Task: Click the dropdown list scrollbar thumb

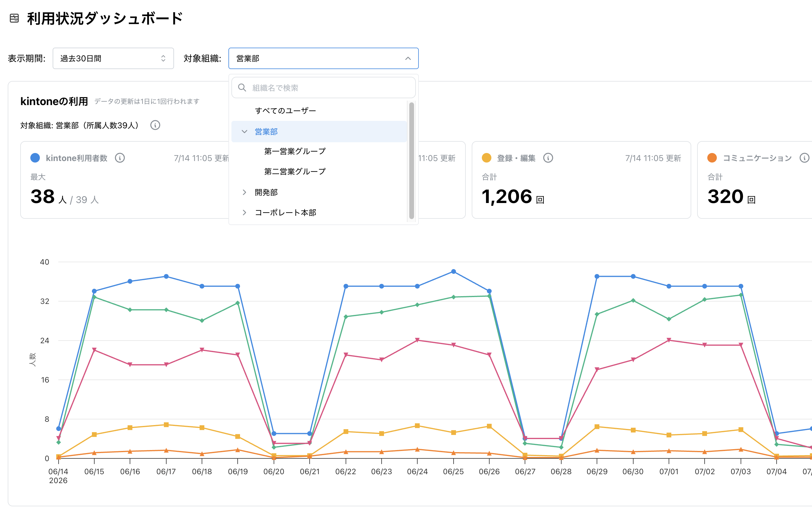Action: 411,161
